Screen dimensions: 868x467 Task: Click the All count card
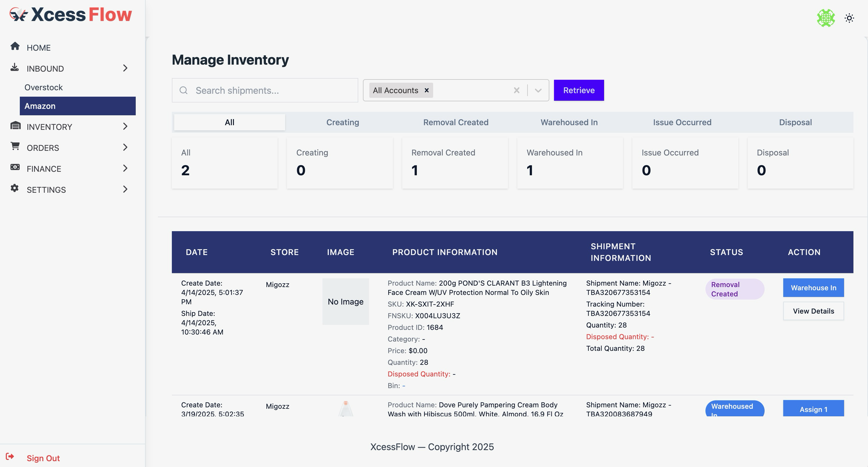pyautogui.click(x=225, y=163)
